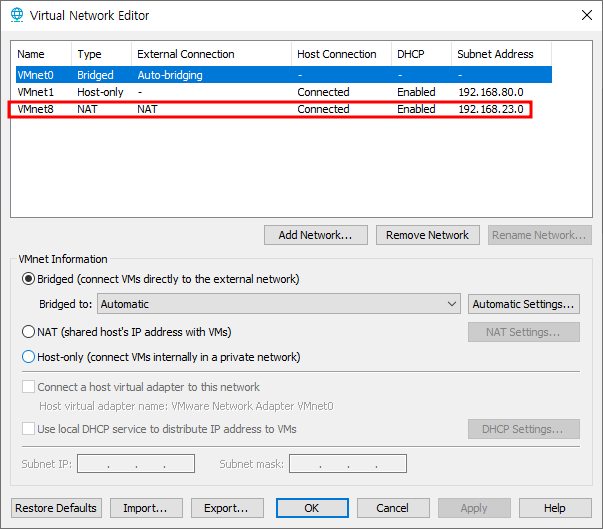Select the VMnet8 network row

[284, 109]
